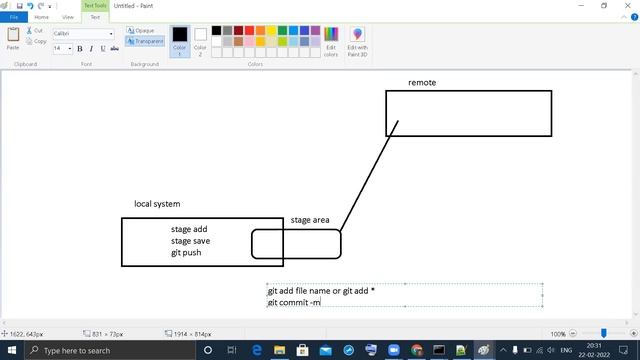Toggle strikethrough formatting
The image size is (640, 360).
115,49
